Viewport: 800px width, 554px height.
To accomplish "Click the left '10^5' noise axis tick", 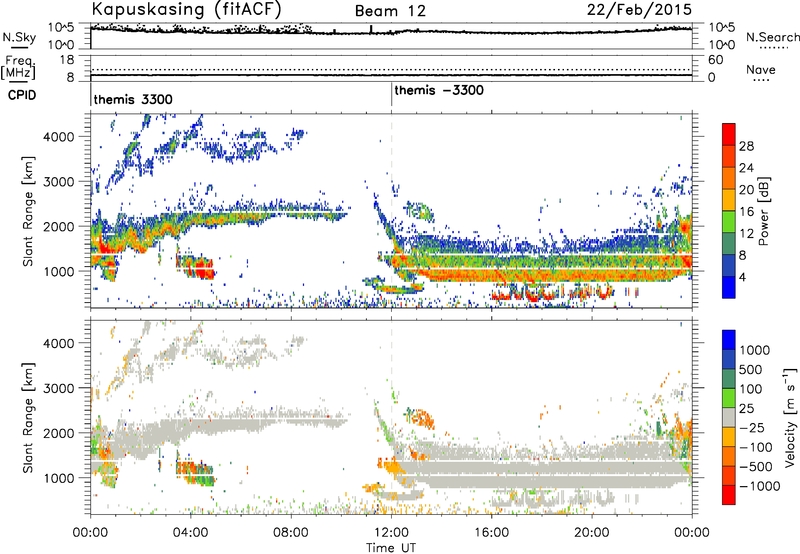I will pyautogui.click(x=61, y=28).
